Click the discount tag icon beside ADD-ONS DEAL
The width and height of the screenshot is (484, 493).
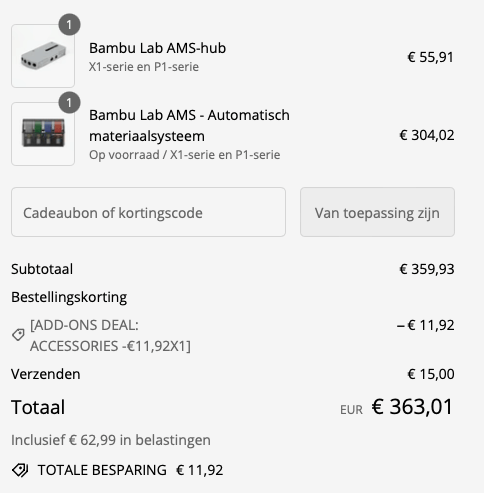pyautogui.click(x=18, y=335)
